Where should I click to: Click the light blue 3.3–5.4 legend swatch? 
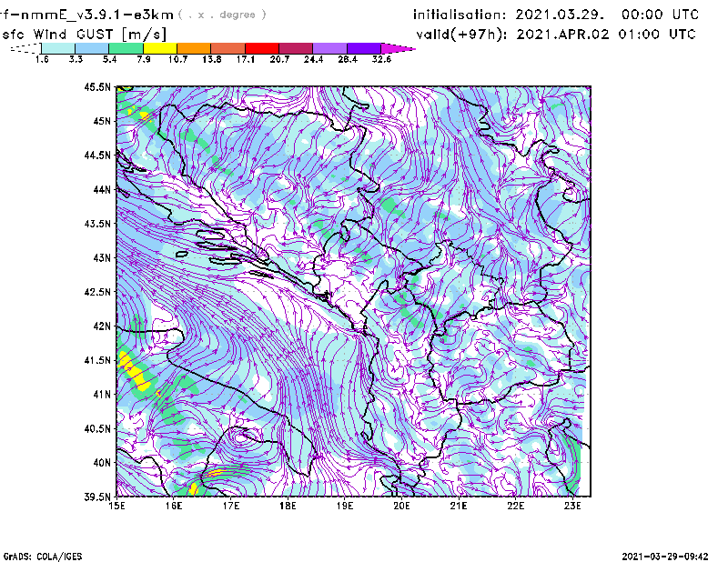pyautogui.click(x=92, y=48)
